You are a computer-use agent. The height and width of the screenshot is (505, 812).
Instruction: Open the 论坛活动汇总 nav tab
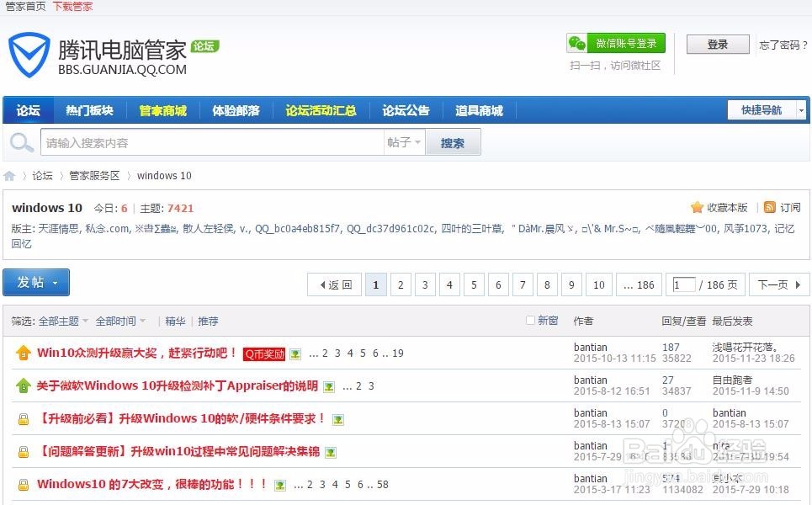click(321, 110)
